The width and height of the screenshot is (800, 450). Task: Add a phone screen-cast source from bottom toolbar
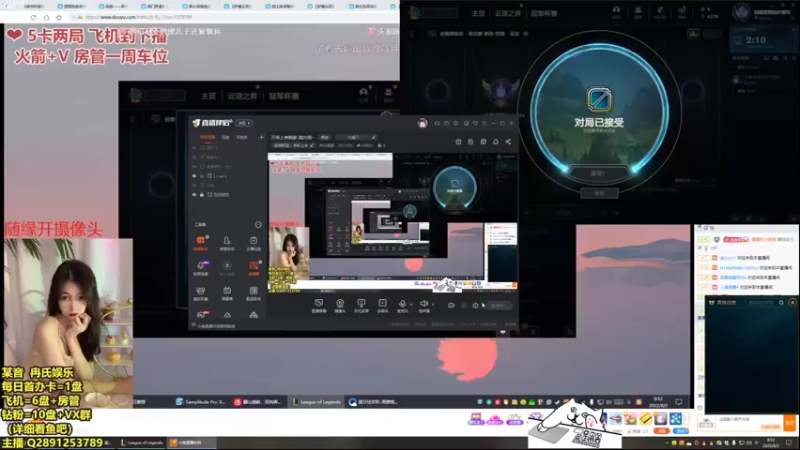(x=361, y=306)
